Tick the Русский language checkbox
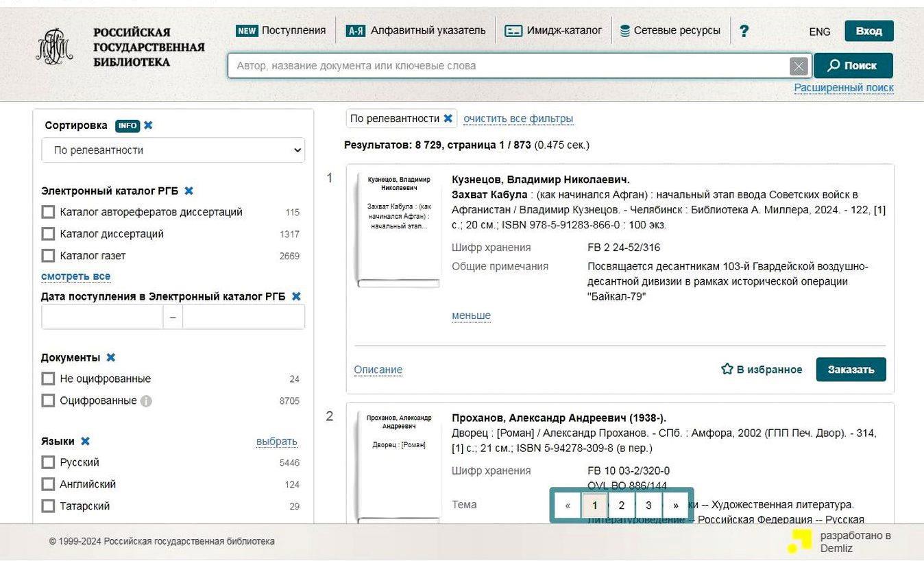This screenshot has width=924, height=561. click(x=48, y=462)
